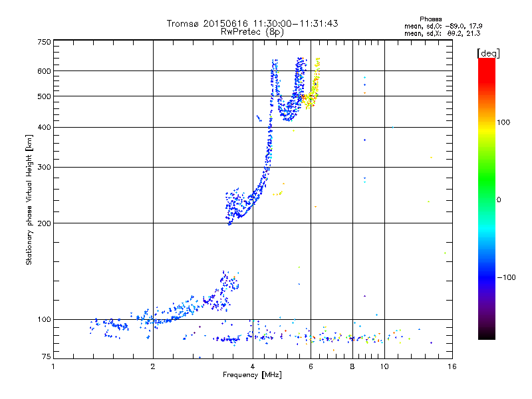Click the x-axis tick label '10'
Screen dimensions: 532x399
tap(384, 366)
